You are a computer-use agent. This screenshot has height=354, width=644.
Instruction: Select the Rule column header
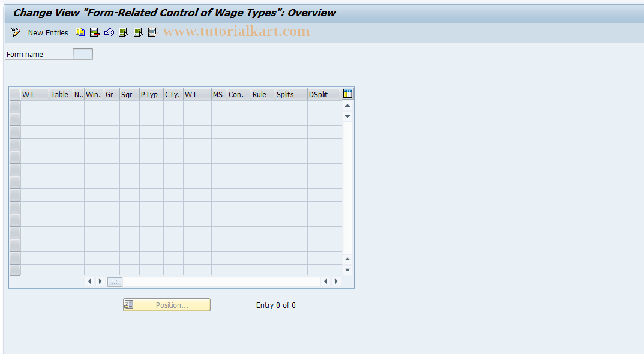point(263,94)
